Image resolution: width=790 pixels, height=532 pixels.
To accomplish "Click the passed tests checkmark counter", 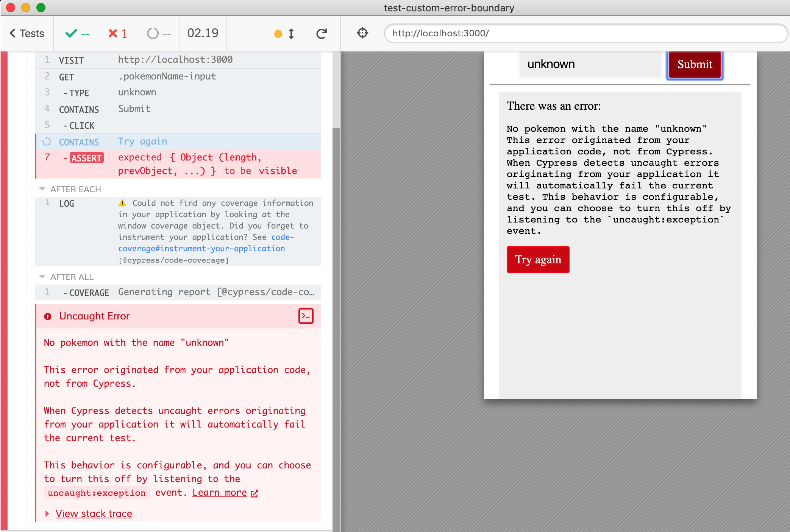I will point(77,34).
